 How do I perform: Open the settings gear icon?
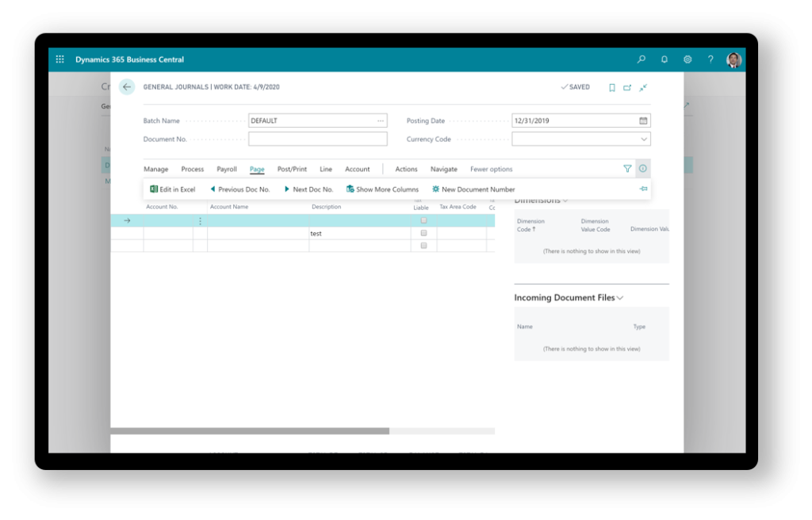[x=688, y=59]
